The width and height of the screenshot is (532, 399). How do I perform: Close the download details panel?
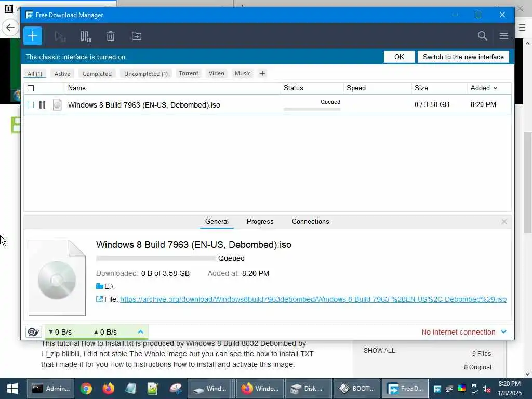click(x=504, y=221)
